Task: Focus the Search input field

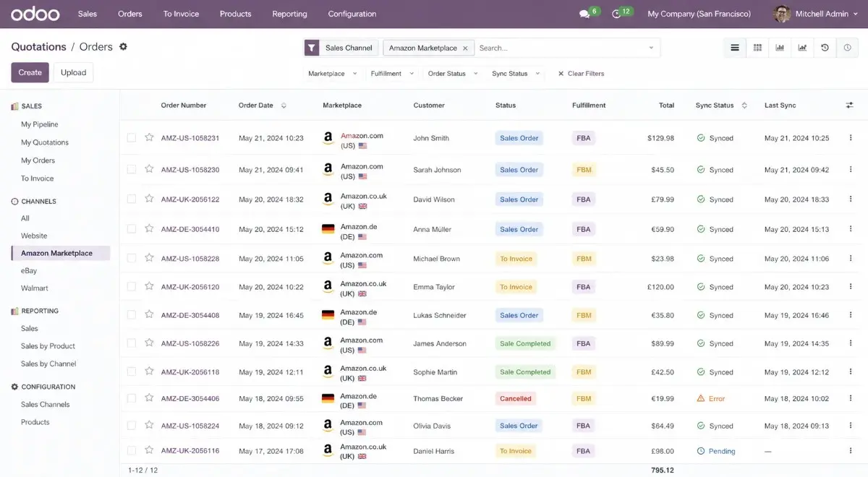Action: (x=561, y=48)
